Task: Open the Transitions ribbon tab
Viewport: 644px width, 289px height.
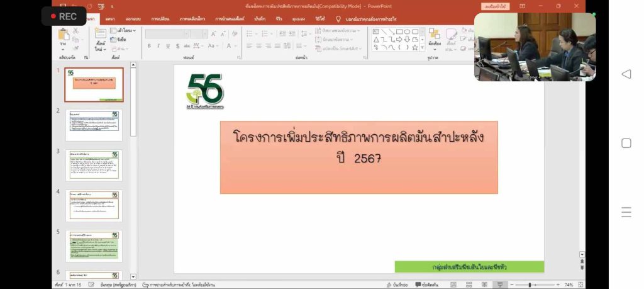Action: 160,19
